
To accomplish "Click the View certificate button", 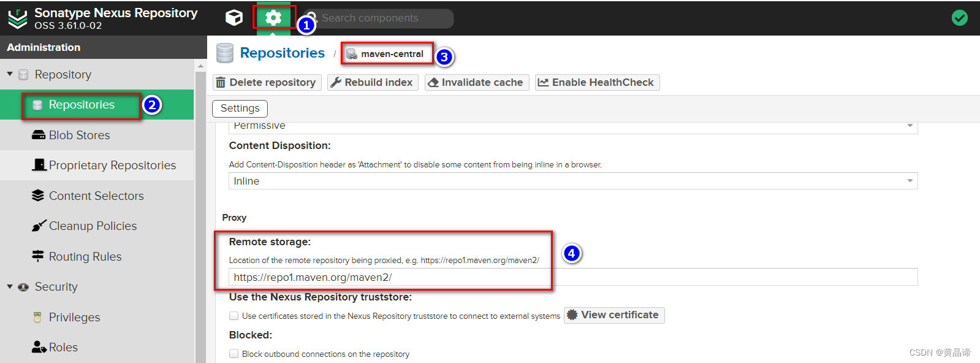I will pos(614,315).
